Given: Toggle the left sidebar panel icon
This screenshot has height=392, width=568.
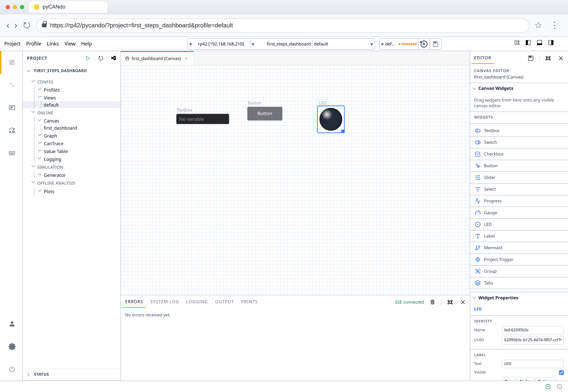Looking at the screenshot, I should [x=528, y=43].
